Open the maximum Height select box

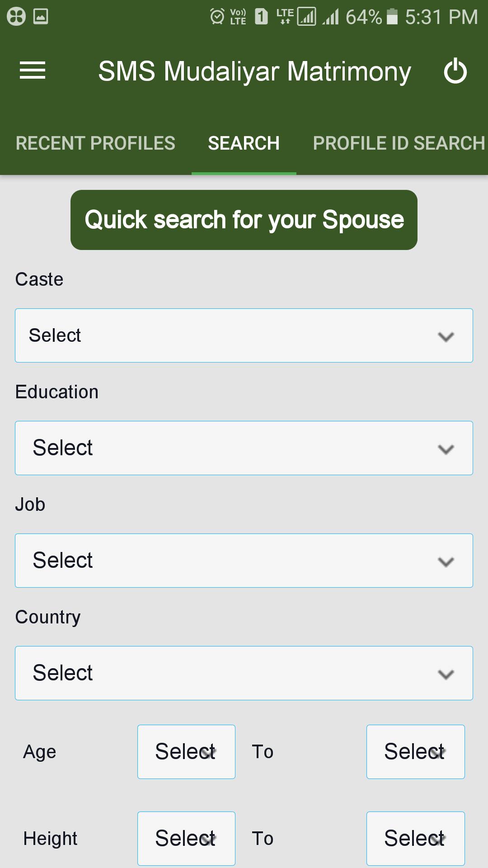(x=416, y=839)
